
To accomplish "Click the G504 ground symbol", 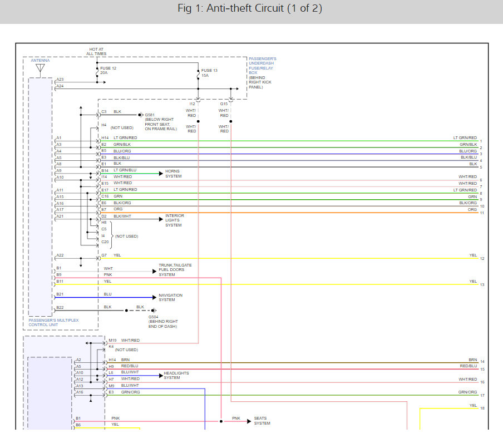I will pyautogui.click(x=154, y=311).
